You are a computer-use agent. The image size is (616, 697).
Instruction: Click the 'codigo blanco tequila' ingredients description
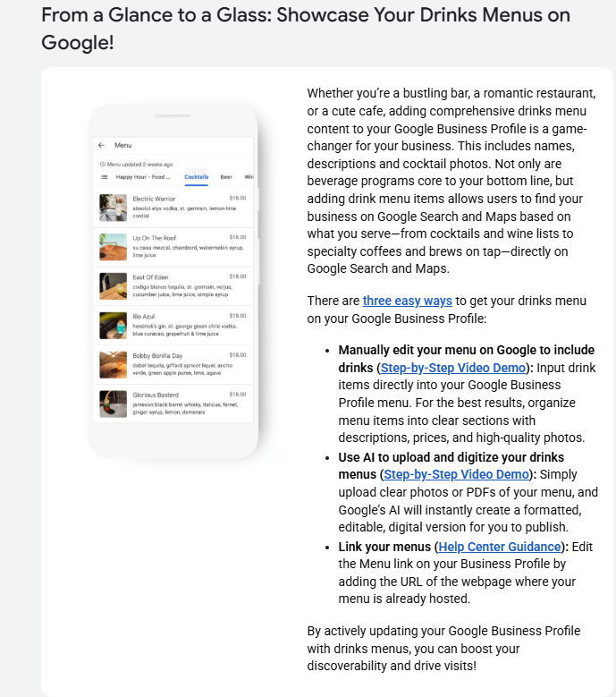point(182,291)
